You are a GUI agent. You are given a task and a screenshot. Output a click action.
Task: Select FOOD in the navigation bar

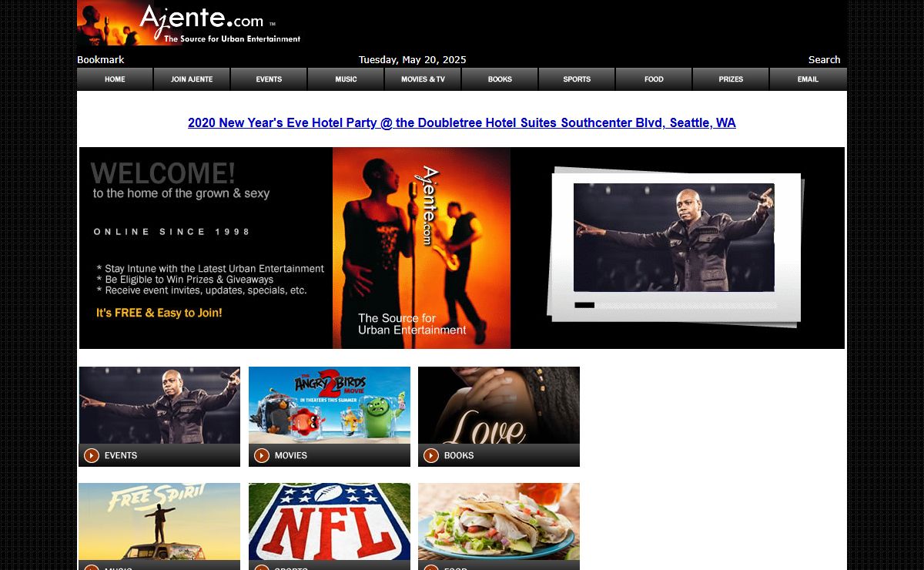pyautogui.click(x=654, y=79)
